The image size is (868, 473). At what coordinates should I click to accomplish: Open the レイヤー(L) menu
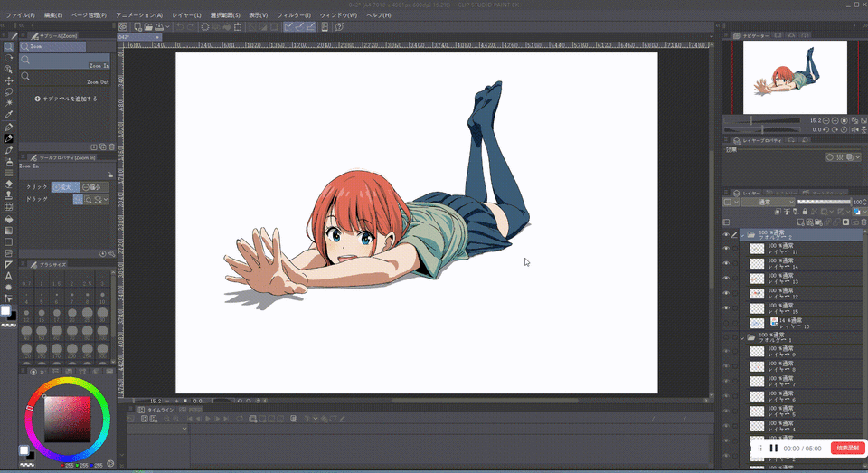point(186,15)
